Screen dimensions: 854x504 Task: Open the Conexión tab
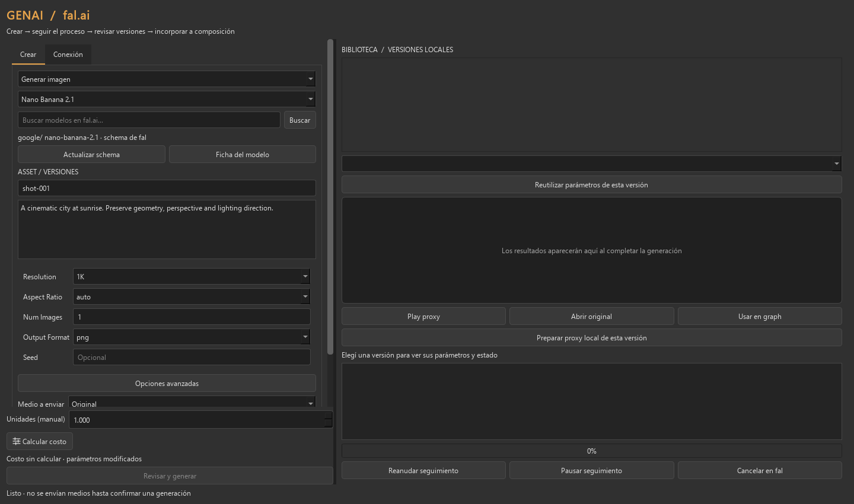[x=68, y=55]
